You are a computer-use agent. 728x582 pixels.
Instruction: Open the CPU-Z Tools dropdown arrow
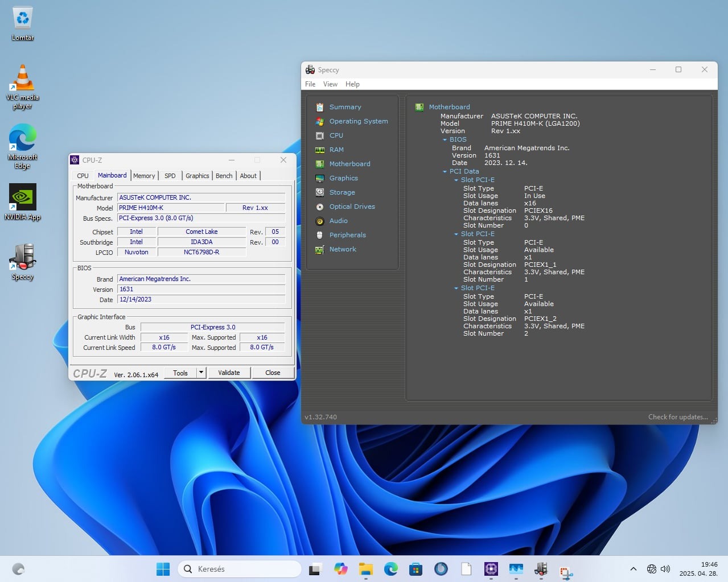pyautogui.click(x=201, y=373)
